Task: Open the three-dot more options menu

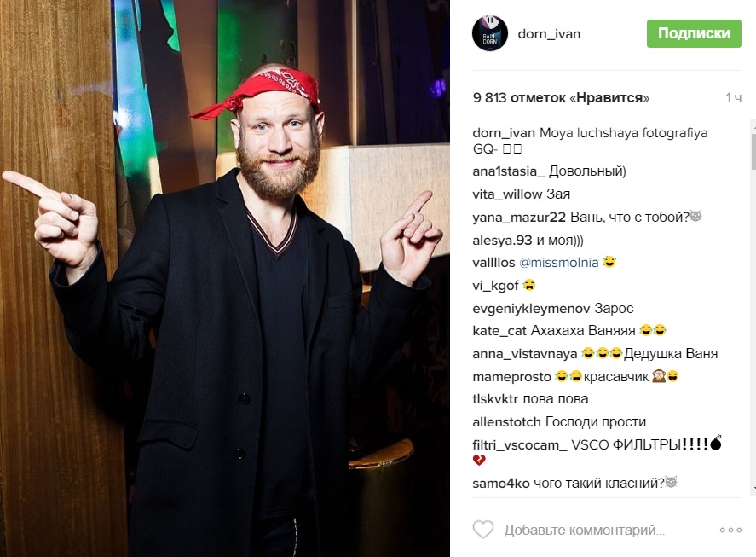Action: 730,530
